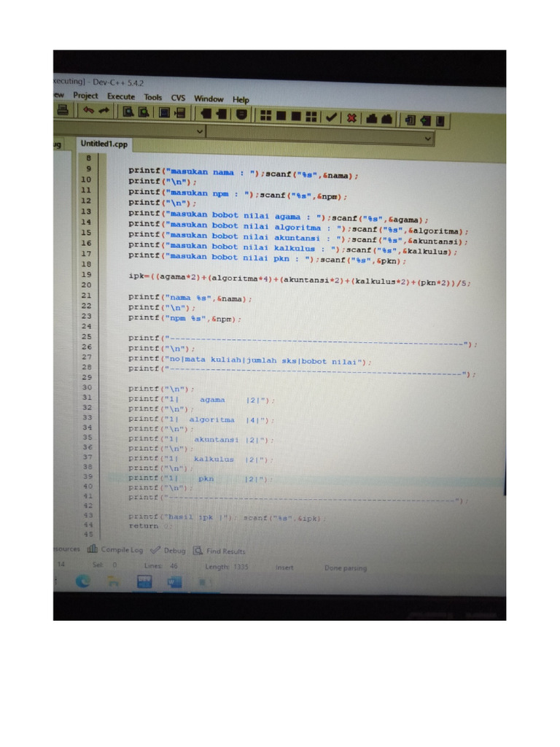Click the Find magnifier icon
This screenshot has height=747, width=560.
[x=128, y=112]
